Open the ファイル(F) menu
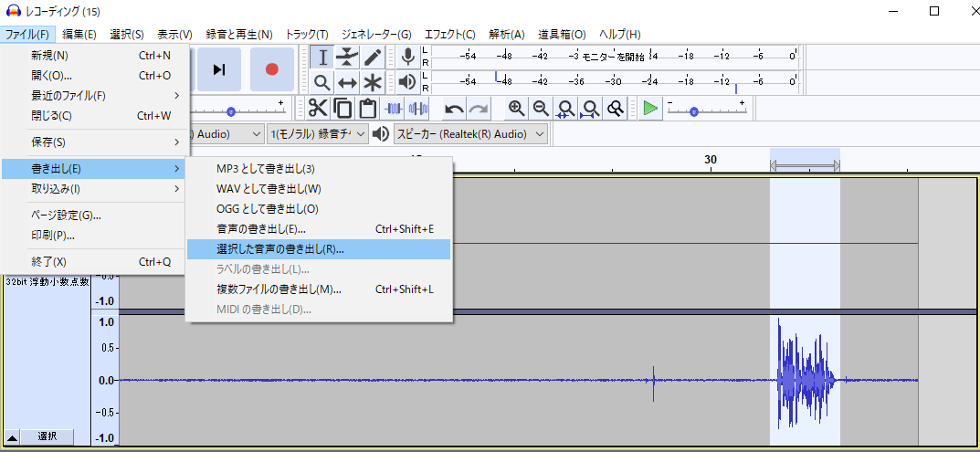This screenshot has height=452, width=980. [27, 35]
